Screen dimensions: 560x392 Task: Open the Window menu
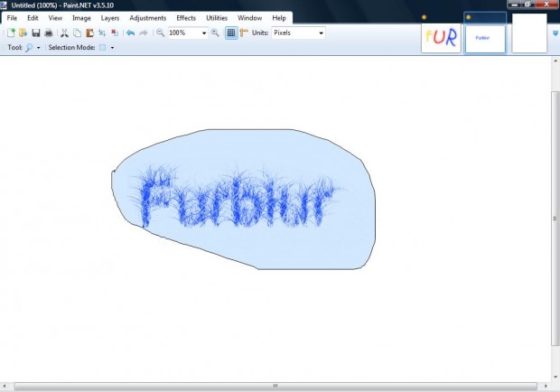point(249,18)
